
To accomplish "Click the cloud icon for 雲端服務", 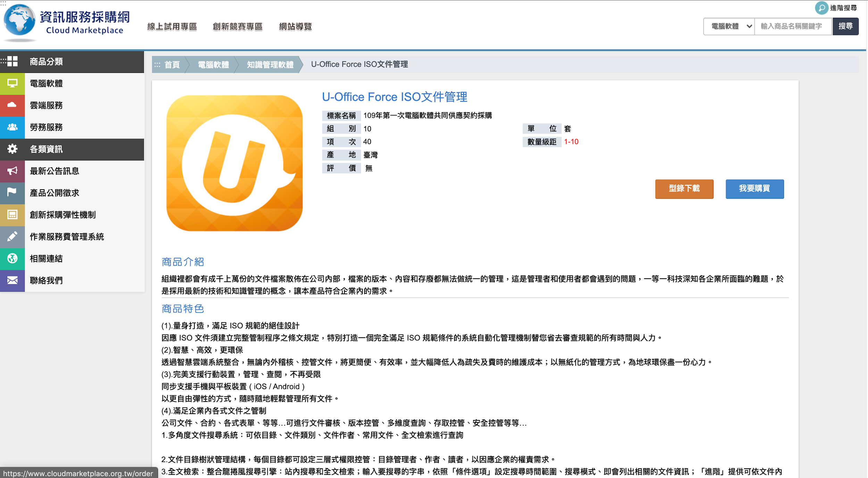I will [12, 105].
